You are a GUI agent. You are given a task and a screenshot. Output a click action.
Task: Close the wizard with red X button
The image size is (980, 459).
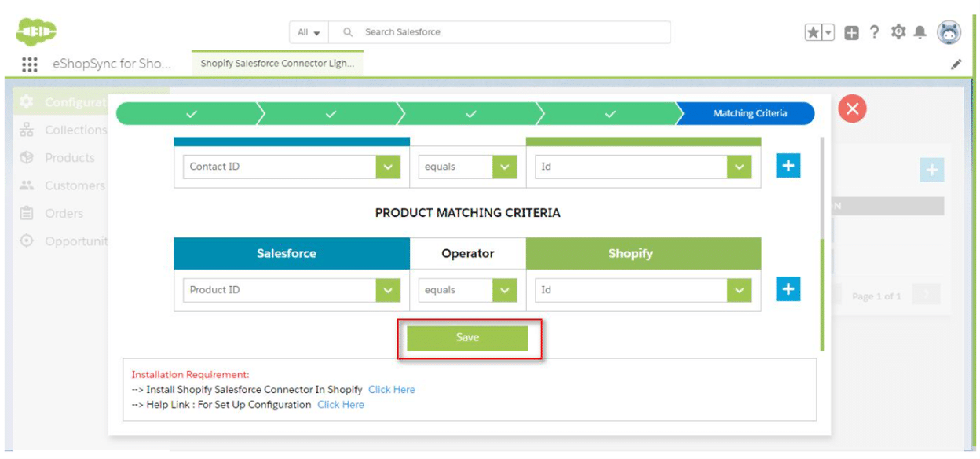pos(852,108)
